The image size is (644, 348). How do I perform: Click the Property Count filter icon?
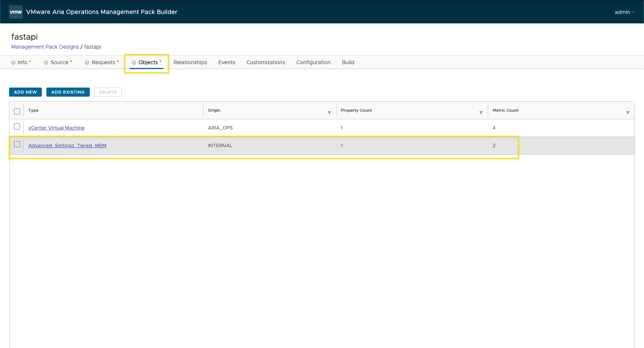[x=481, y=113]
